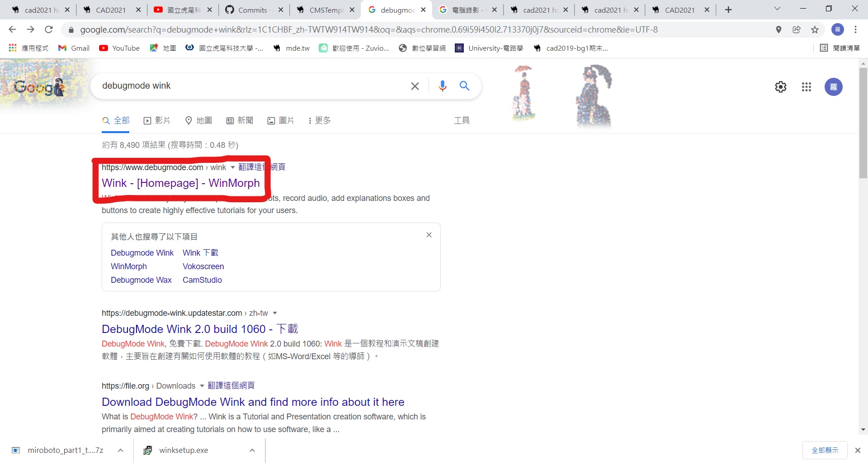Viewport: 868px width, 466px height.
Task: Open Download DebugMode Wink file.org result
Action: pyautogui.click(x=253, y=402)
